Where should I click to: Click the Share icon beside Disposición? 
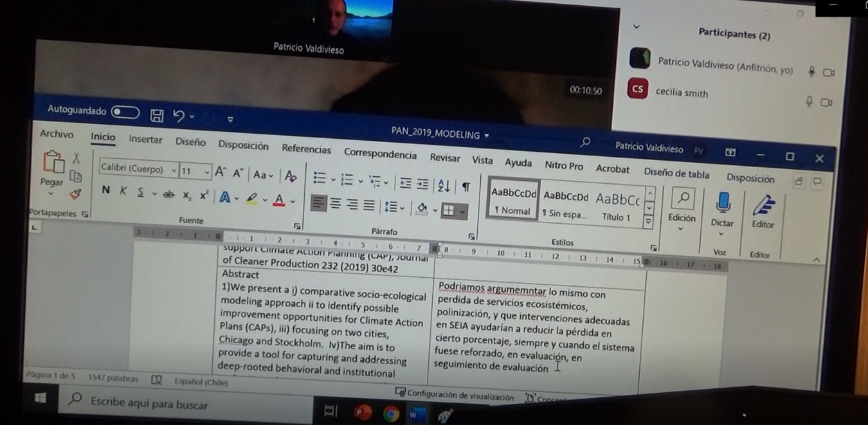(799, 181)
